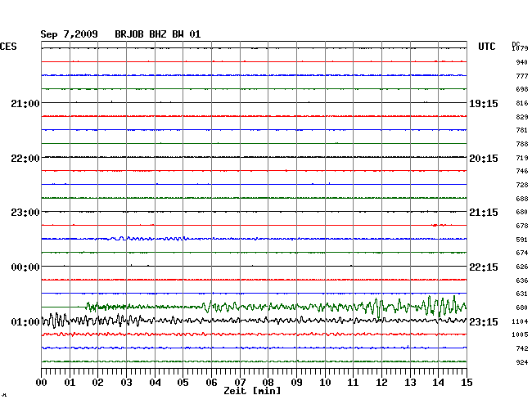Screen dimensions: 532x404
Task: Click the date label "Sep 7,2009"
Action: point(69,34)
